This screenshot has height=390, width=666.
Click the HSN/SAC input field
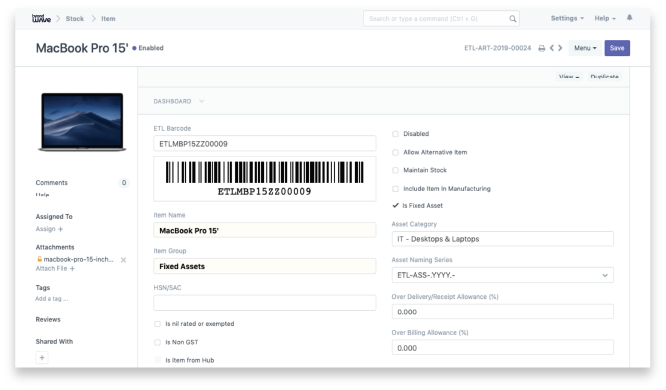[x=265, y=303]
